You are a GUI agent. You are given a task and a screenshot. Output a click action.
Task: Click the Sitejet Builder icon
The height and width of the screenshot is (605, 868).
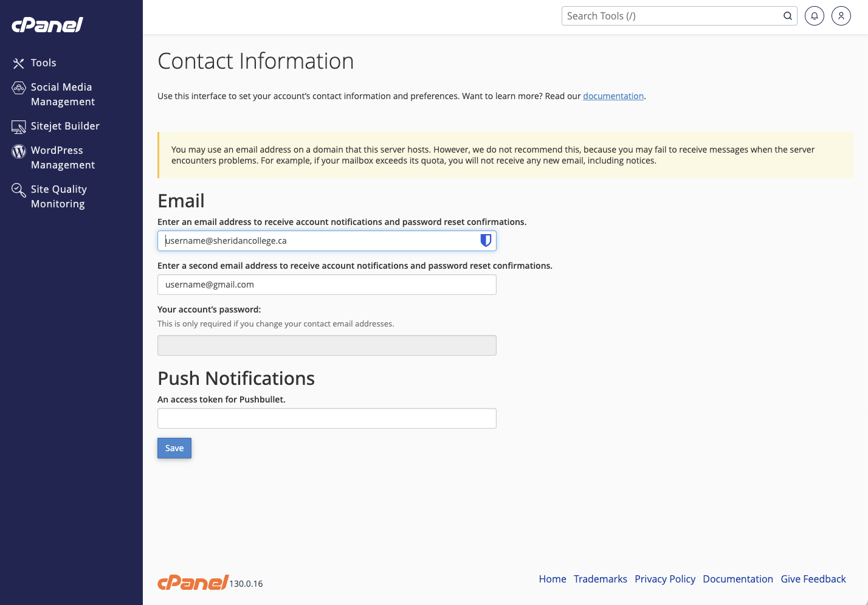click(19, 126)
